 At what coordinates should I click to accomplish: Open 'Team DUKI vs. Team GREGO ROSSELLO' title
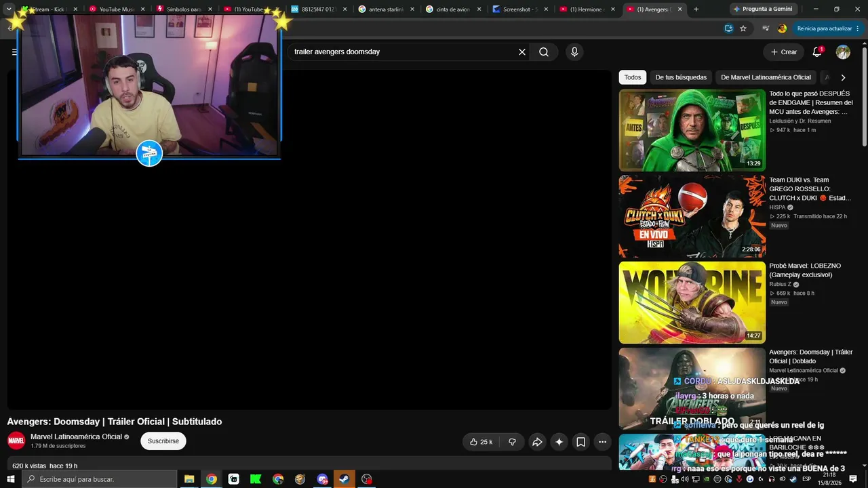pos(810,189)
